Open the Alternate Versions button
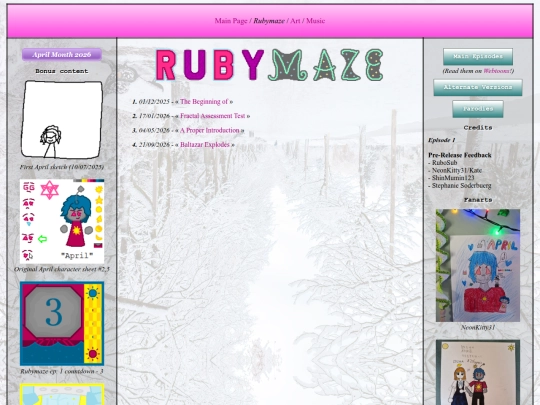The height and width of the screenshot is (405, 540). tap(478, 87)
